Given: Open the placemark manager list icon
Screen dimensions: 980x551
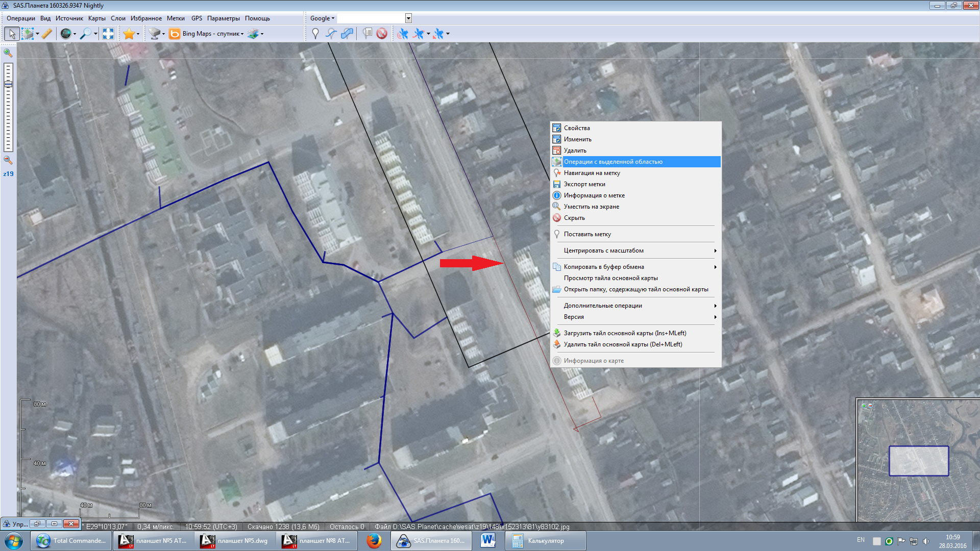Looking at the screenshot, I should (x=367, y=34).
